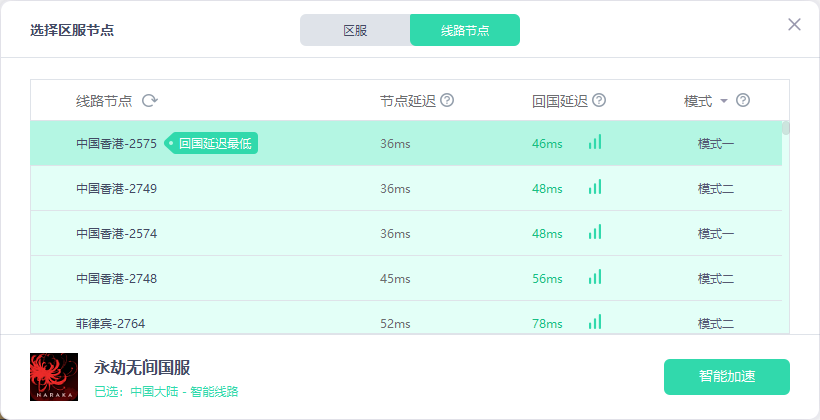Switch to the 区服 tab
The image size is (820, 420).
[x=355, y=30]
